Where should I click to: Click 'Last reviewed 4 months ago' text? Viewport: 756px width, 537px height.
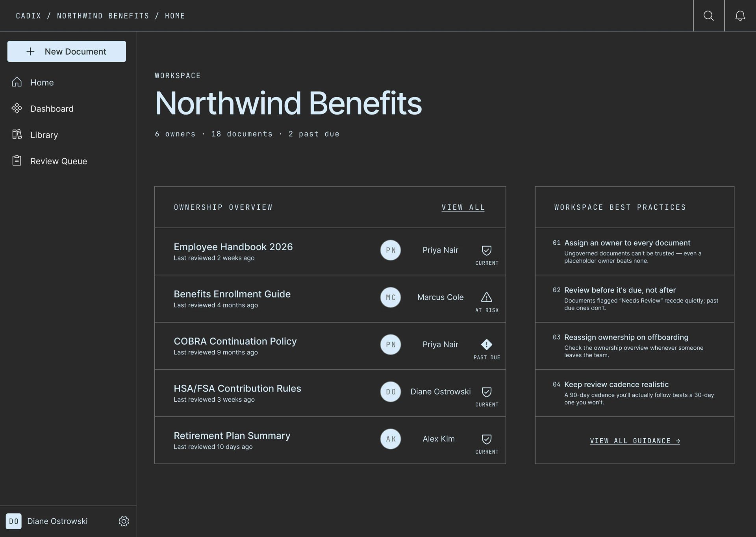(x=216, y=305)
